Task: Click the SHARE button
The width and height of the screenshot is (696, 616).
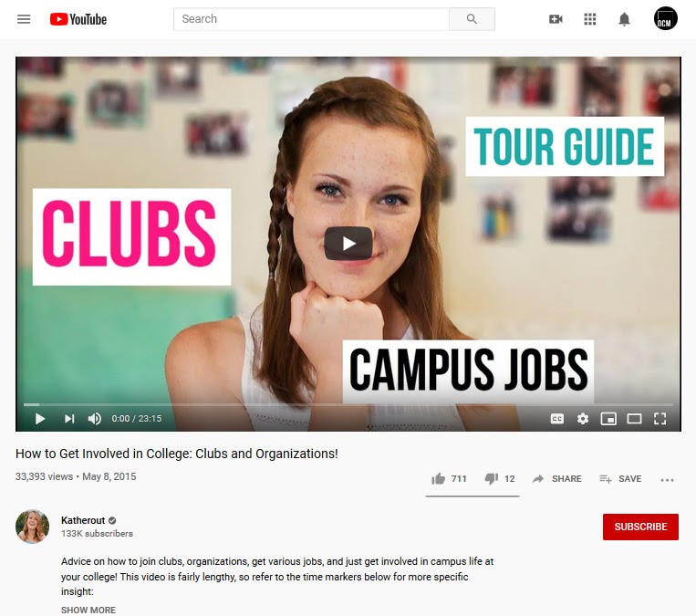Action: 556,479
